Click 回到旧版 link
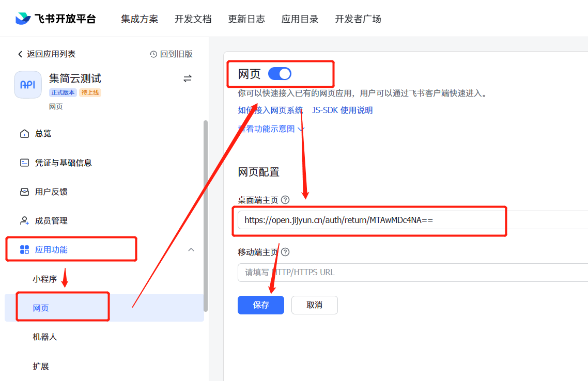Image resolution: width=588 pixels, height=381 pixels. tap(176, 54)
